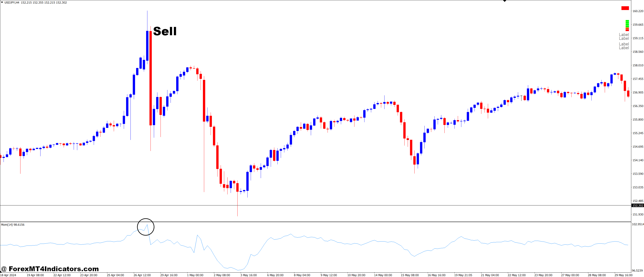Click the 96.5239 momentum scale value

(x=637, y=271)
